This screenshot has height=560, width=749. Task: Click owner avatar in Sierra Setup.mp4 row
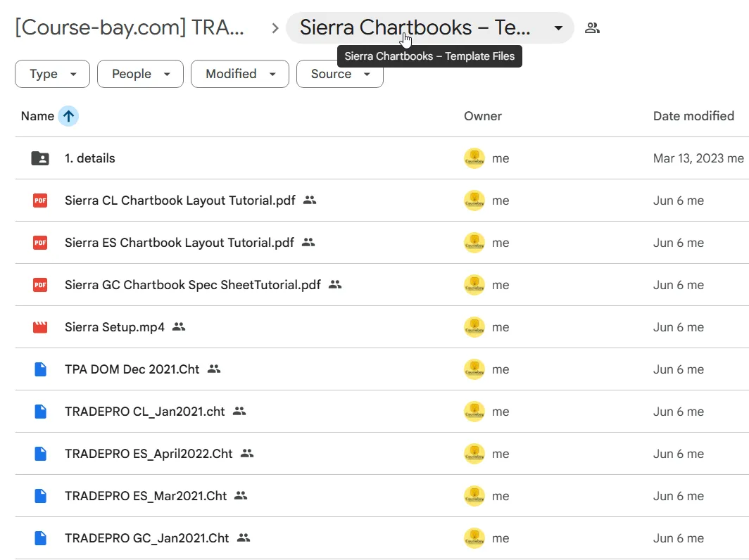tap(474, 327)
